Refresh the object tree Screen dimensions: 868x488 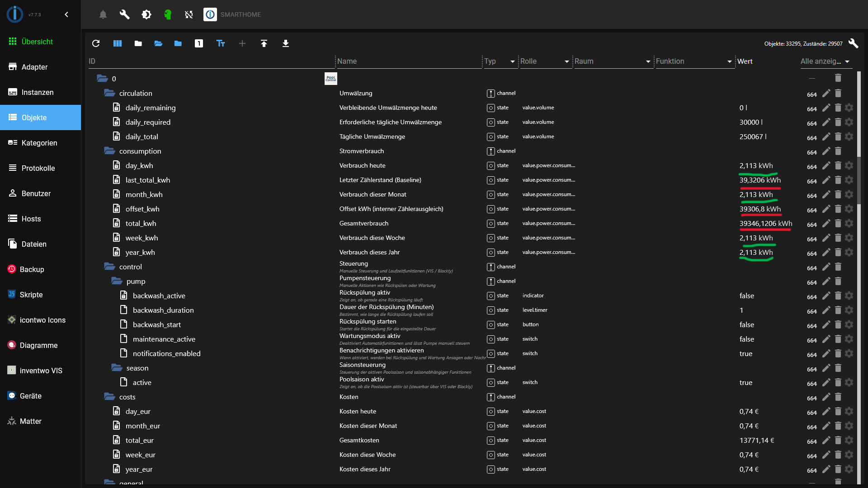pyautogui.click(x=96, y=43)
